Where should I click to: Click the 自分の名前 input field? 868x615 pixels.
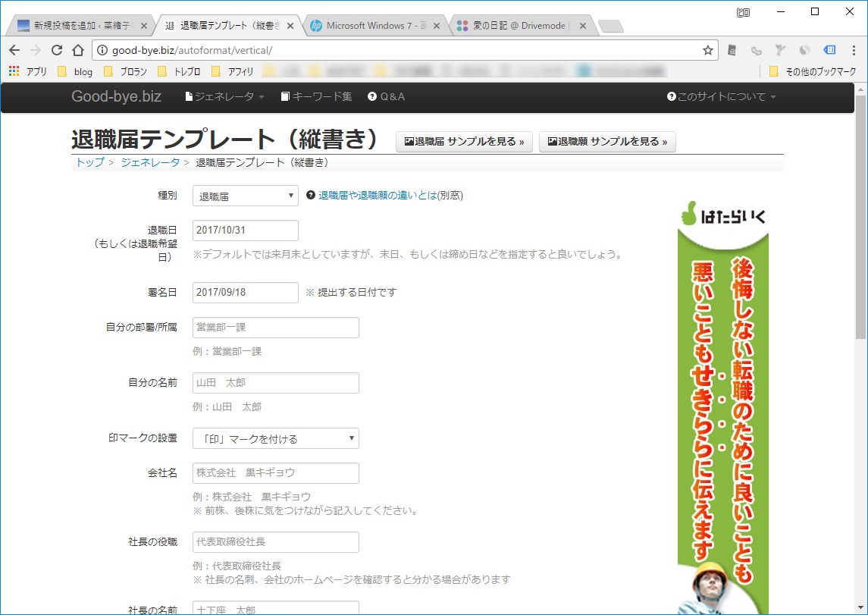point(275,383)
